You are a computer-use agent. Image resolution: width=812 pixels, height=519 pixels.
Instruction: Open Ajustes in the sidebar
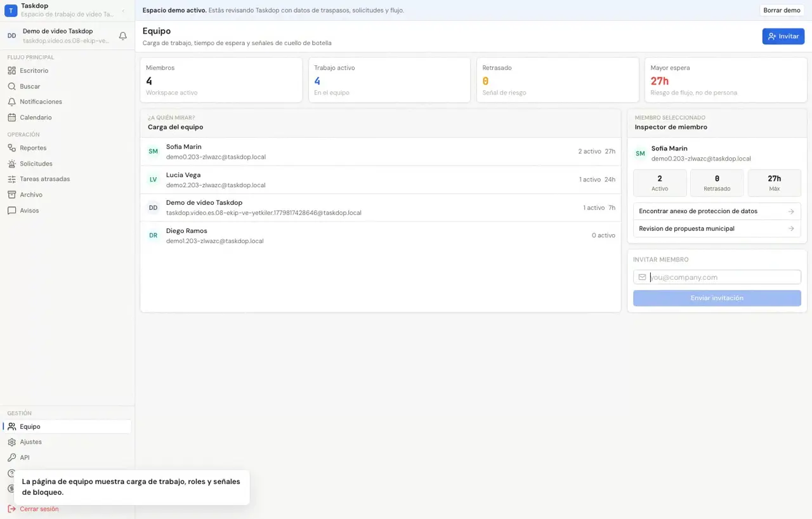67,442
